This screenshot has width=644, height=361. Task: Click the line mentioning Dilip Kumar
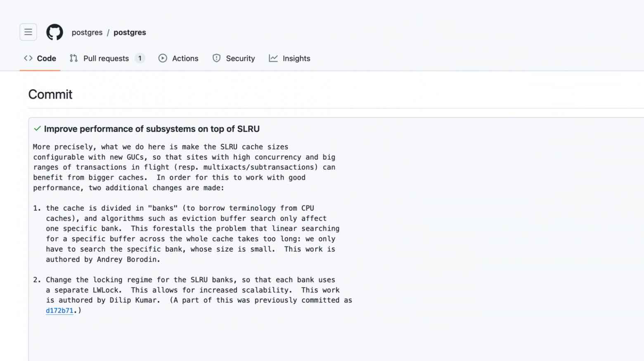pos(199,300)
